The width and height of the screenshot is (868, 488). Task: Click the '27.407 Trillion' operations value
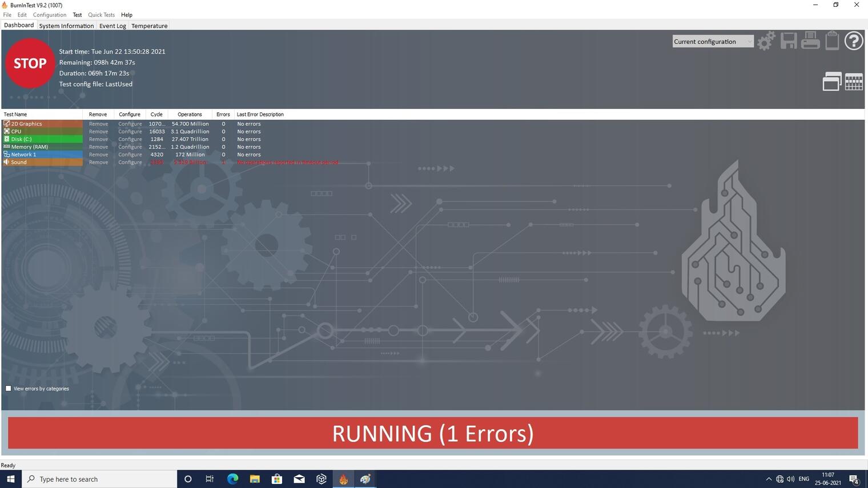coord(190,139)
